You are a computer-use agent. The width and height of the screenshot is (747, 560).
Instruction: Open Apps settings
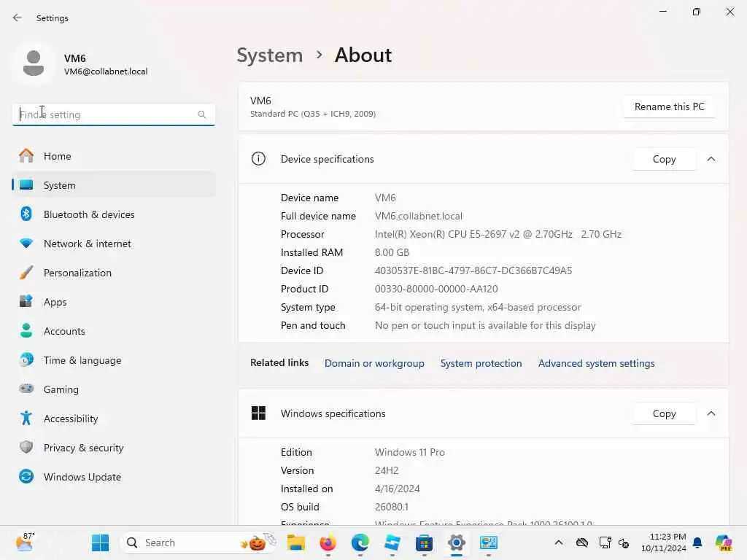point(113,302)
